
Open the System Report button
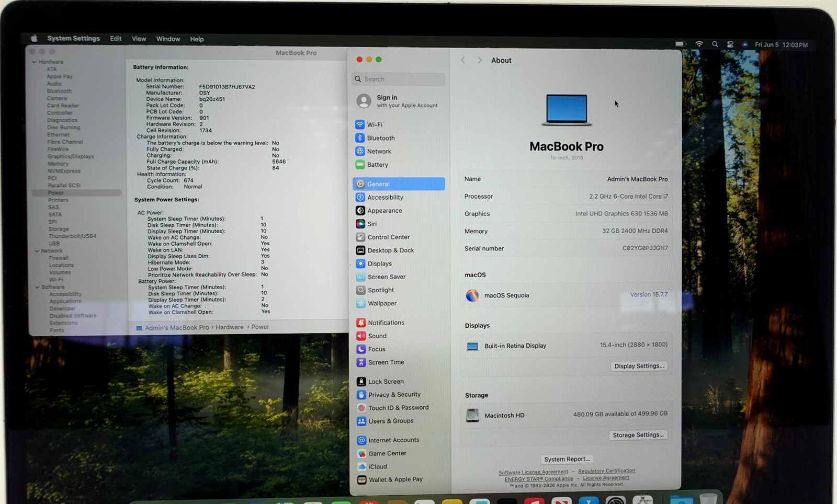(567, 459)
